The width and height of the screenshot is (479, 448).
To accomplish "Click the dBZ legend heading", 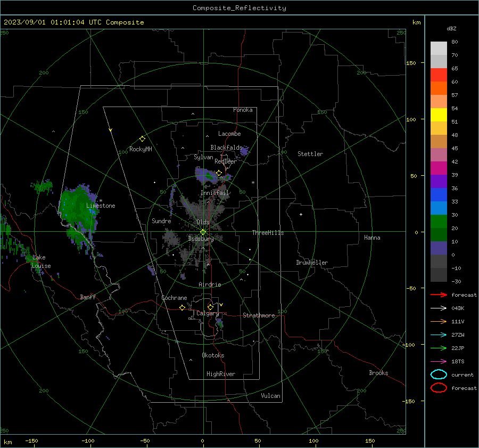I will coord(451,28).
